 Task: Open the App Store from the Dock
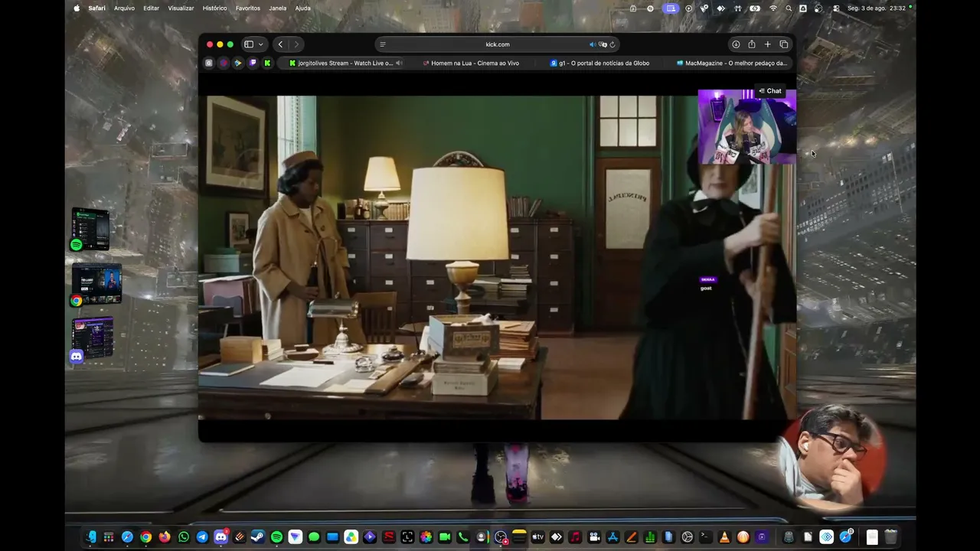pyautogui.click(x=612, y=537)
